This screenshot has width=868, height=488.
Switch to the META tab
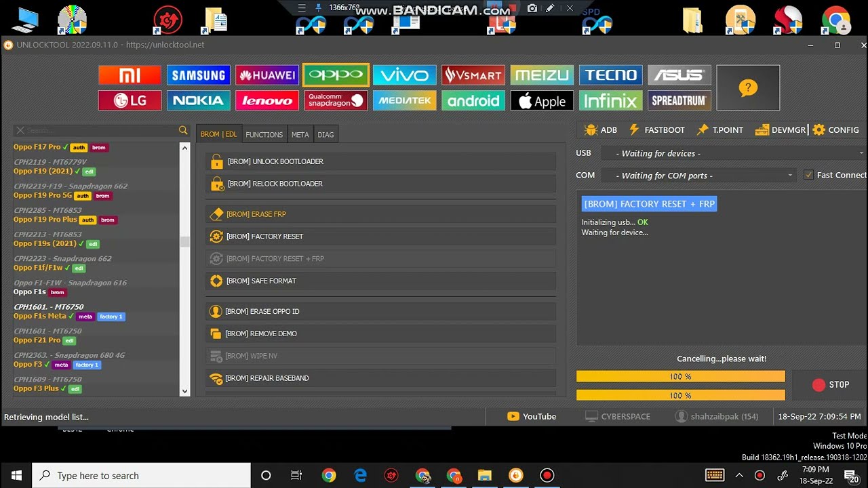[x=300, y=134]
